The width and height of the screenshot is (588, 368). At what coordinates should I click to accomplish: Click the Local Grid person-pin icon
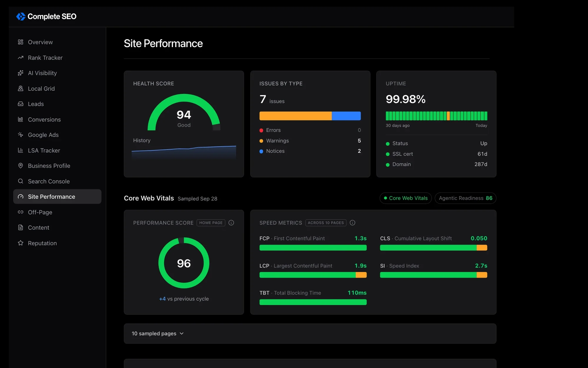[x=21, y=89]
